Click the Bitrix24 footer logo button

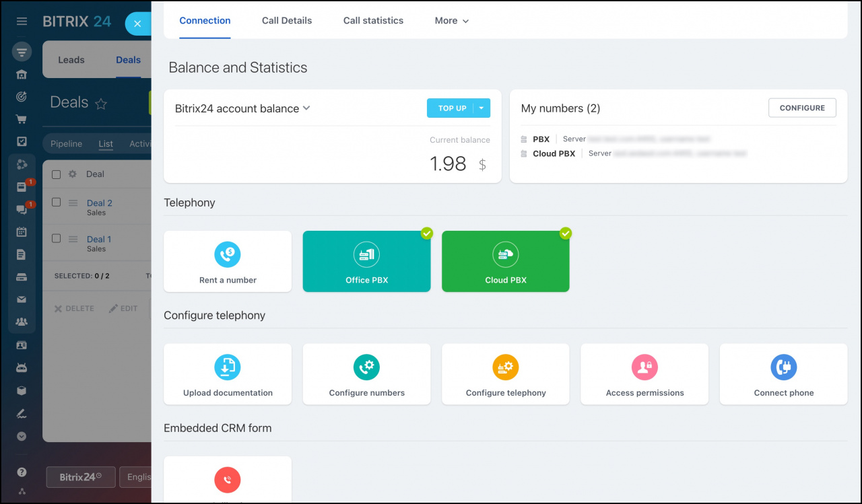[81, 477]
